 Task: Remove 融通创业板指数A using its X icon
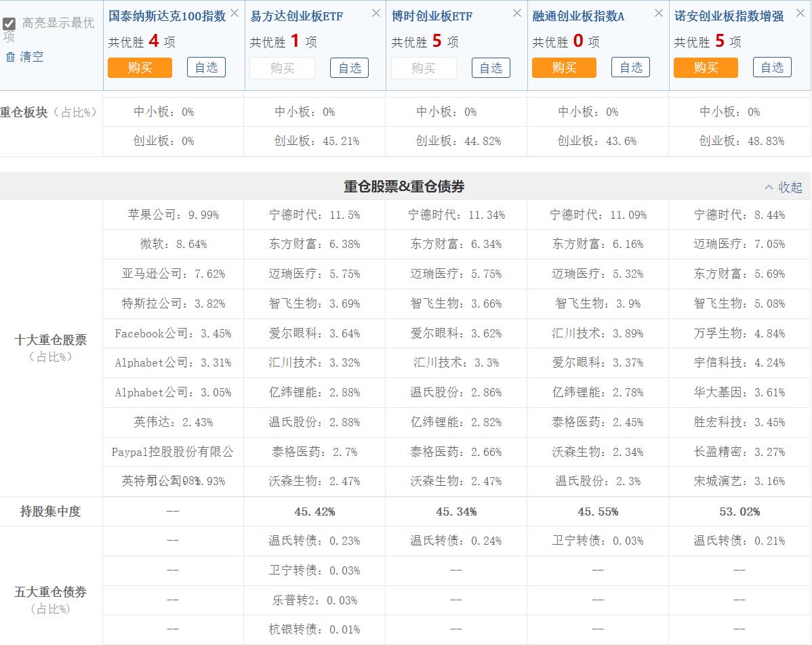point(658,12)
